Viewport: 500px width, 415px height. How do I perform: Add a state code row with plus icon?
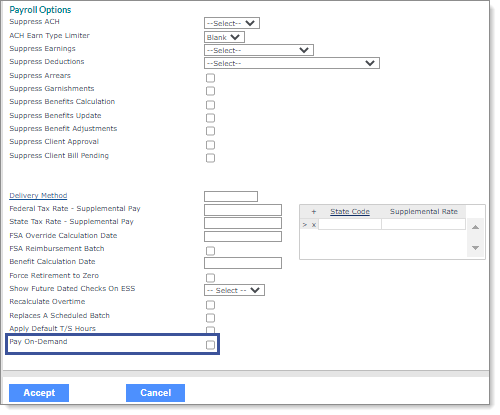coord(314,212)
